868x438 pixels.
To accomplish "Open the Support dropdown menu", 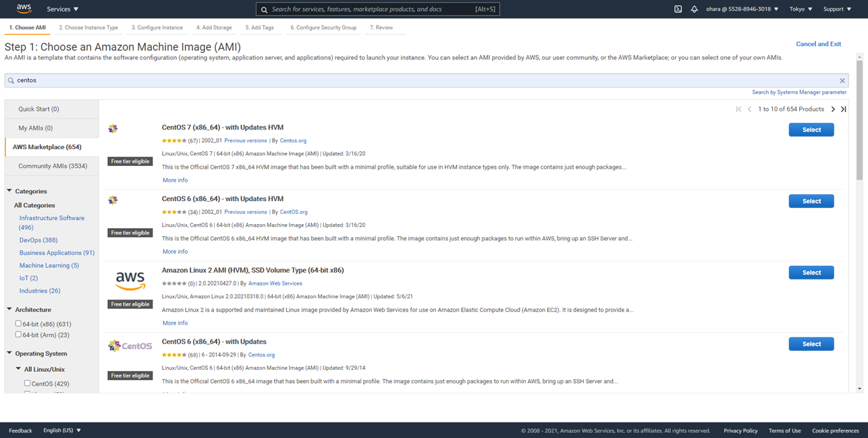I will 838,9.
